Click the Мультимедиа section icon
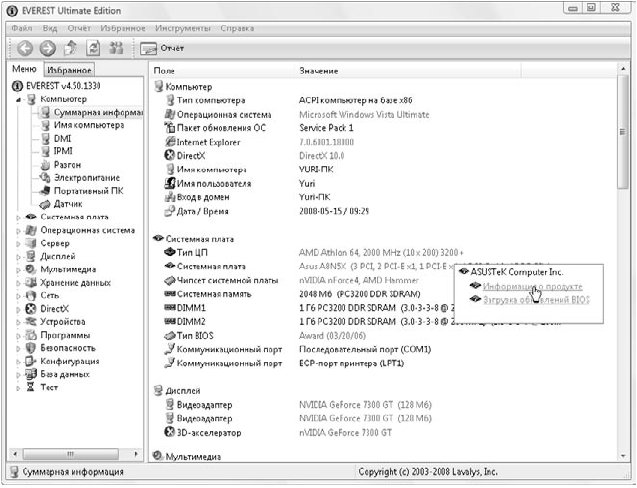637x488 pixels. [x=158, y=456]
